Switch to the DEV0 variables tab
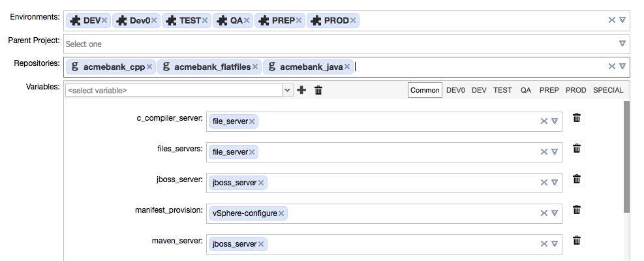Image resolution: width=644 pixels, height=261 pixels. (455, 90)
